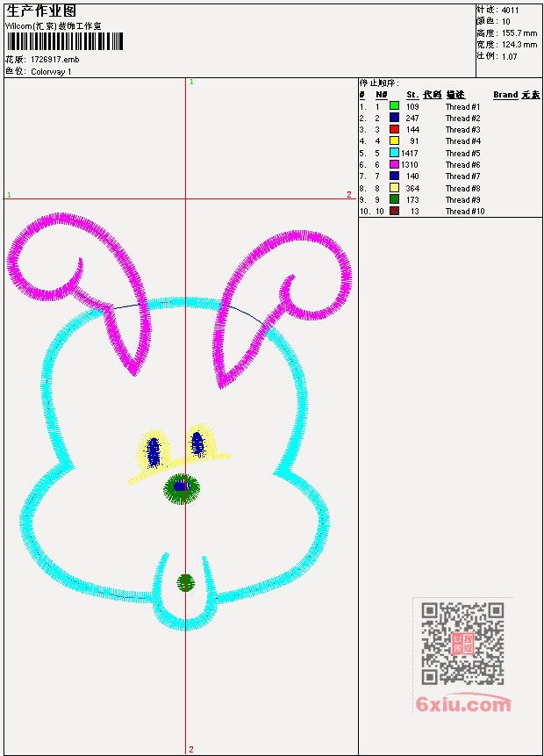
Task: Click the green swatch for Thread #1
Action: tap(394, 106)
